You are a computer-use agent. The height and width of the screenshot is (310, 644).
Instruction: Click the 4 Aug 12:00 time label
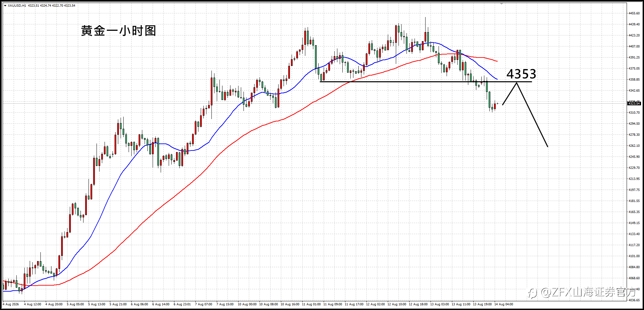point(33,304)
